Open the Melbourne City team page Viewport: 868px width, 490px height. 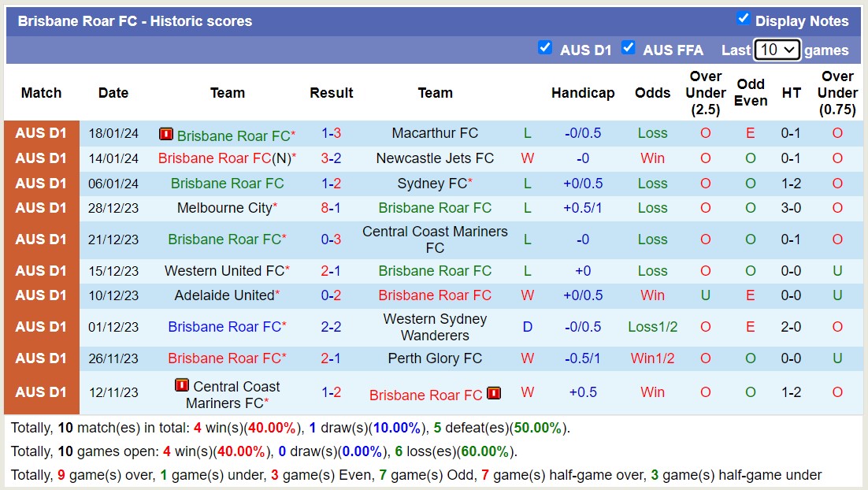coord(224,208)
